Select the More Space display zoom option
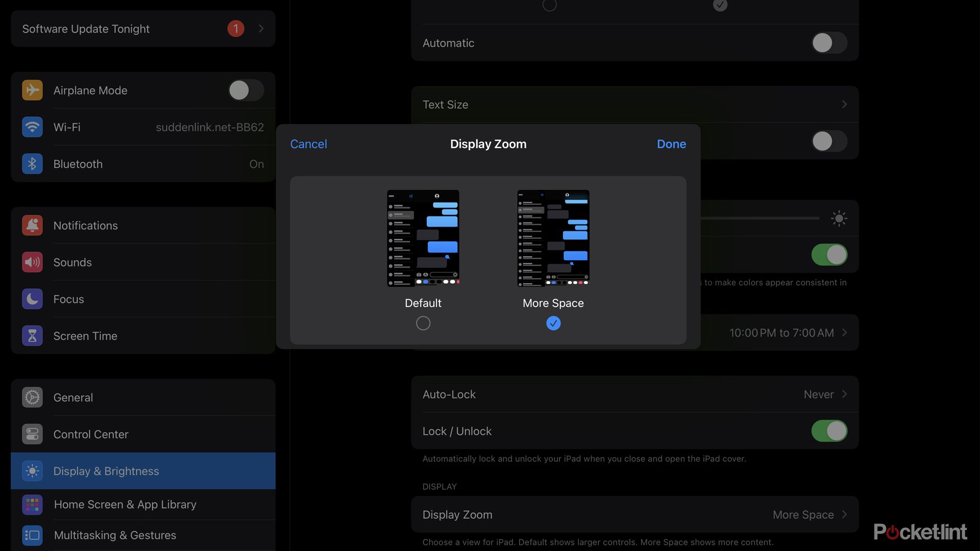This screenshot has height=551, width=980. [553, 323]
